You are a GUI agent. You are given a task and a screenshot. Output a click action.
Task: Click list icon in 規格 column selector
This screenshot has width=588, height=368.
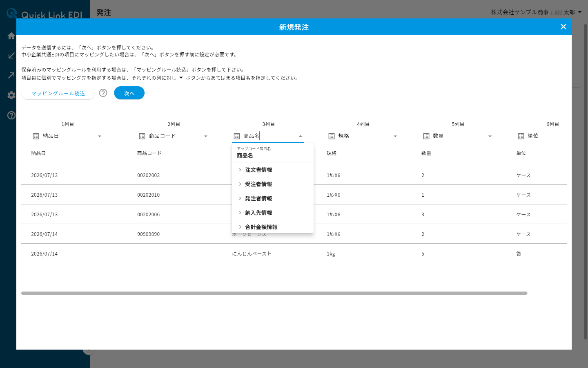[x=332, y=136]
